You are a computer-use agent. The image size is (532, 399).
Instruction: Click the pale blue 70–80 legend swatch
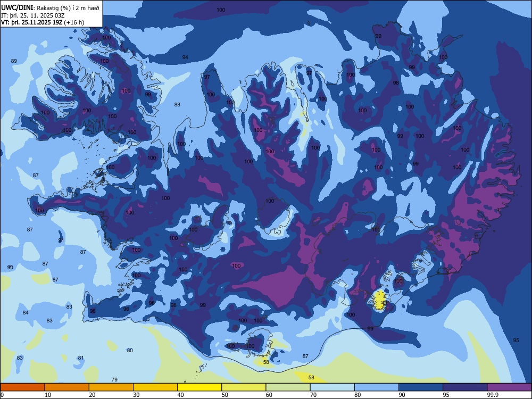click(332, 387)
